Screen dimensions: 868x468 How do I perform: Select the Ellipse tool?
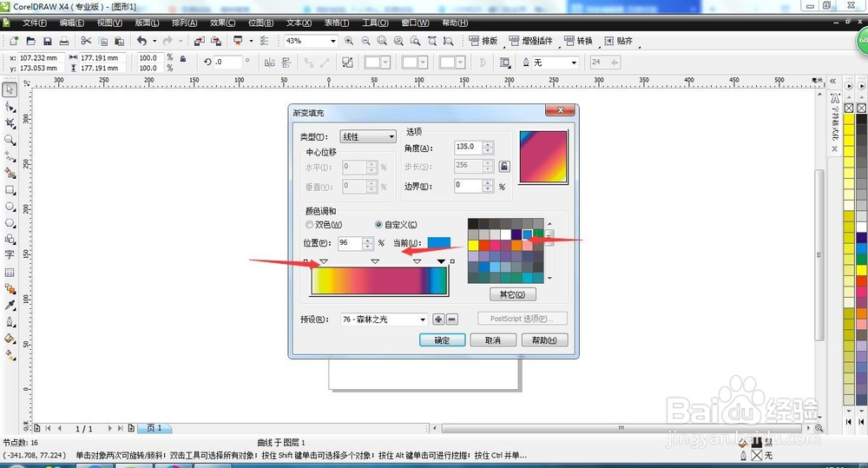pyautogui.click(x=10, y=207)
